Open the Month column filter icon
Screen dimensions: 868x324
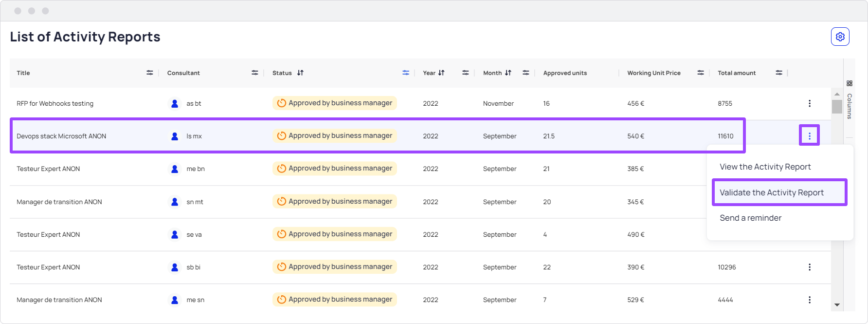coord(526,73)
